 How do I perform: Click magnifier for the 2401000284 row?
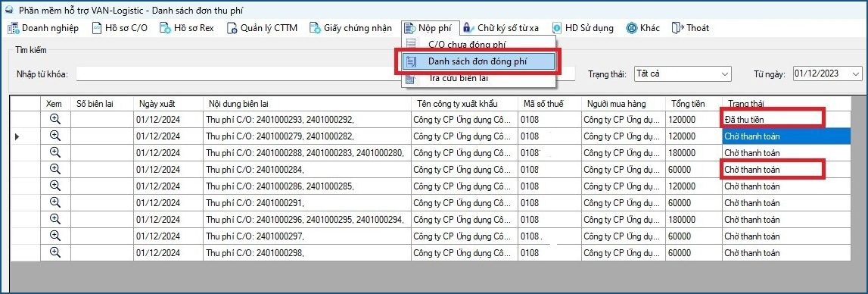54,169
